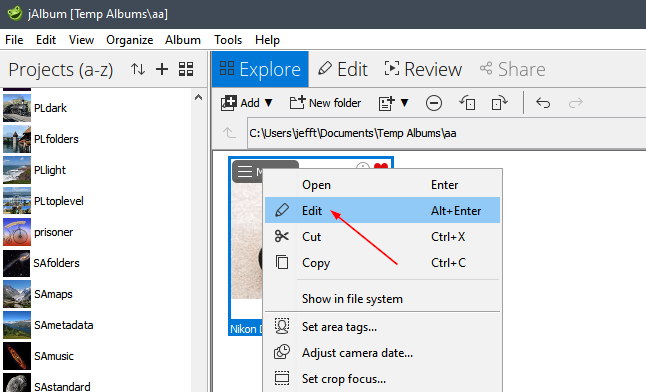The height and width of the screenshot is (392, 646).
Task: Click the Add button in toolbar
Action: [240, 103]
